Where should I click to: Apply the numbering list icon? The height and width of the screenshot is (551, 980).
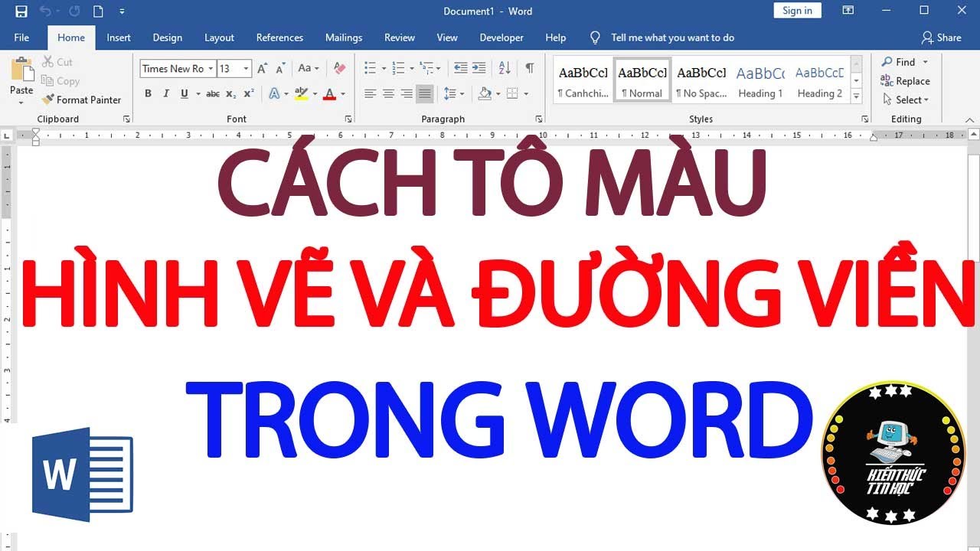coord(397,68)
